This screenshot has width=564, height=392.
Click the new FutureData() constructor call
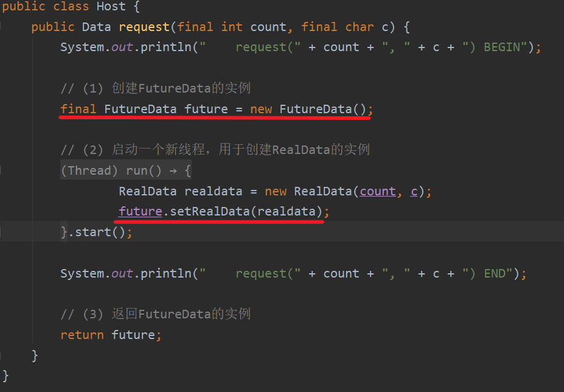pyautogui.click(x=308, y=109)
